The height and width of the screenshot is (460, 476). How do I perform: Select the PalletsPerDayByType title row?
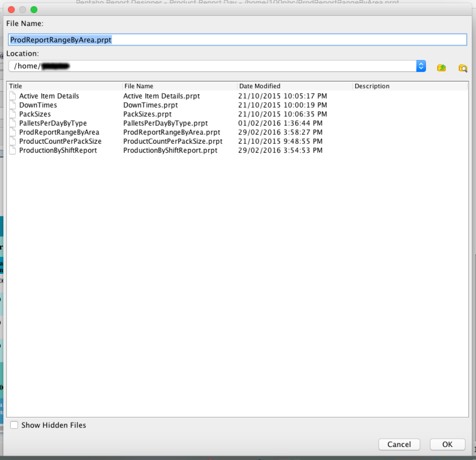click(53, 123)
